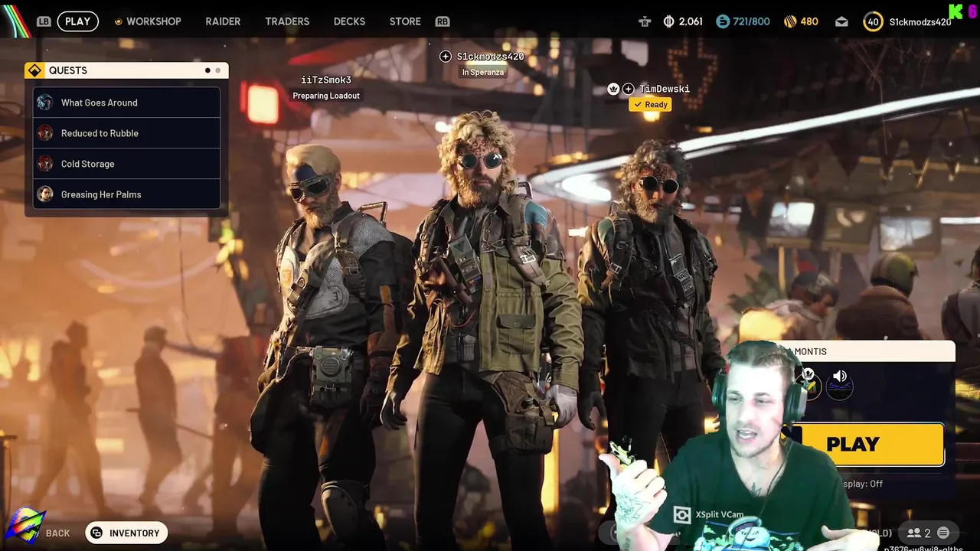Switch to second Quests page dot

217,70
